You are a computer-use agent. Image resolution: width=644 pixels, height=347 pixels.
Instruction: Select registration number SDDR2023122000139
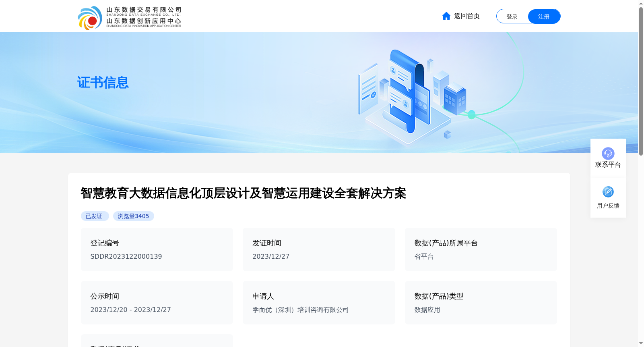coord(126,257)
